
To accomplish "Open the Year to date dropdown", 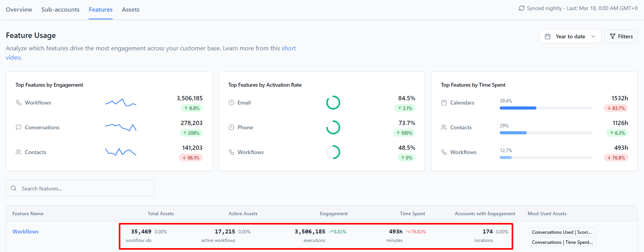I will 570,36.
